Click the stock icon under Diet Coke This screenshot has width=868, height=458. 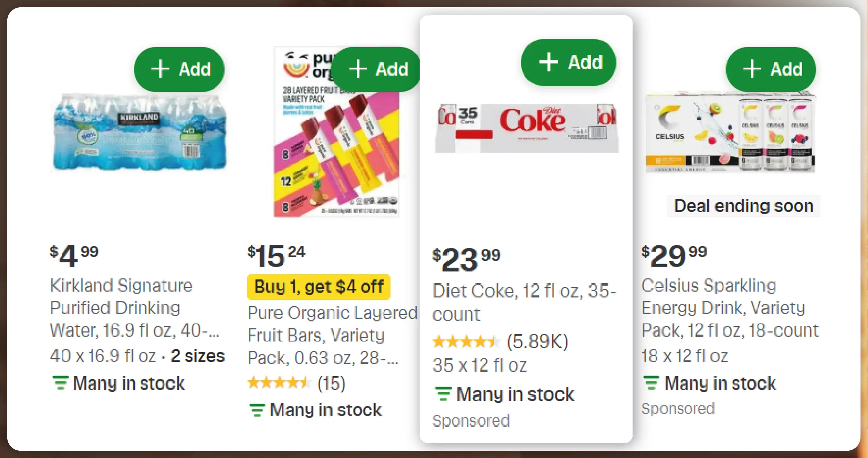click(x=443, y=394)
